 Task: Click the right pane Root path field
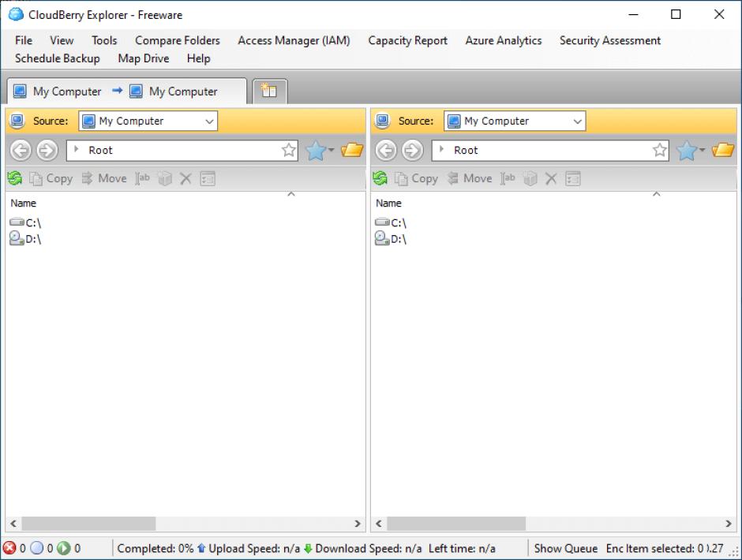click(x=550, y=151)
